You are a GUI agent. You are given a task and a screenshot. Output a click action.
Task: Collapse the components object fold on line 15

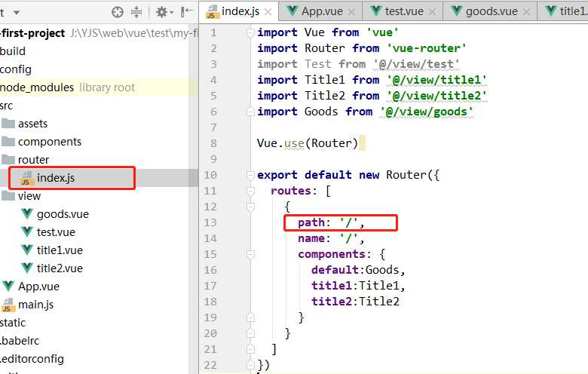(250, 254)
